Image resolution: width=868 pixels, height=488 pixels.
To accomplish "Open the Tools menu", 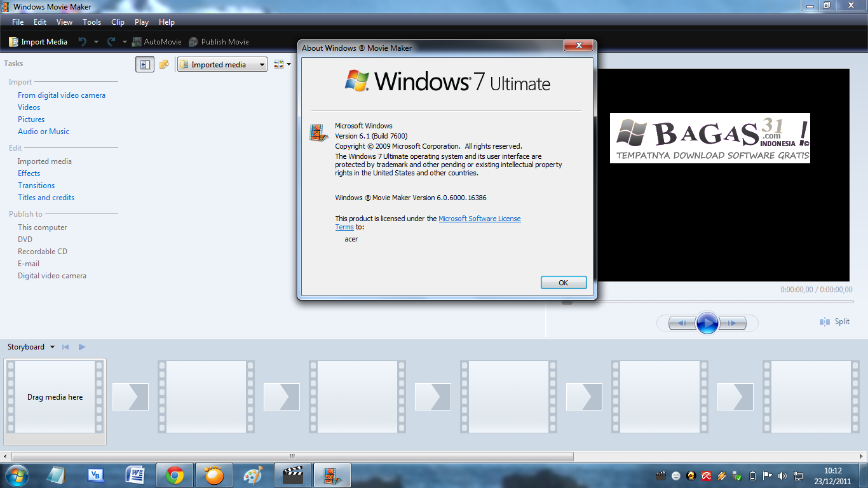I will click(92, 22).
